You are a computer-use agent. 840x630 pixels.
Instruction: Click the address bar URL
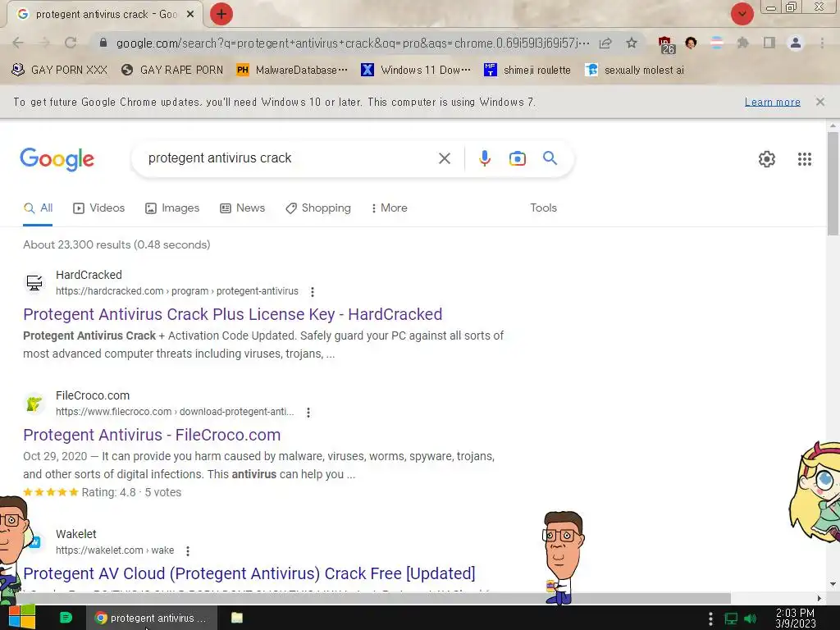click(353, 43)
